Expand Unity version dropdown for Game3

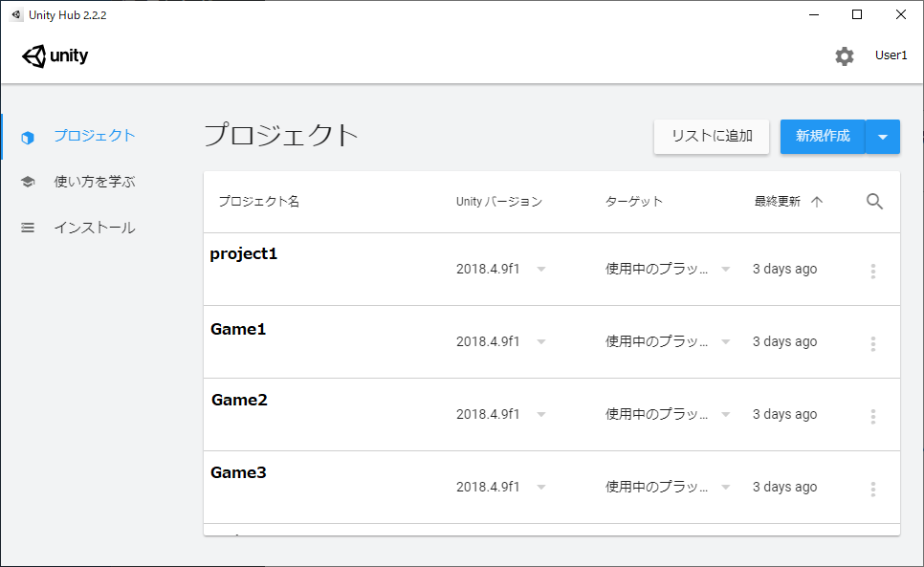[x=541, y=488]
